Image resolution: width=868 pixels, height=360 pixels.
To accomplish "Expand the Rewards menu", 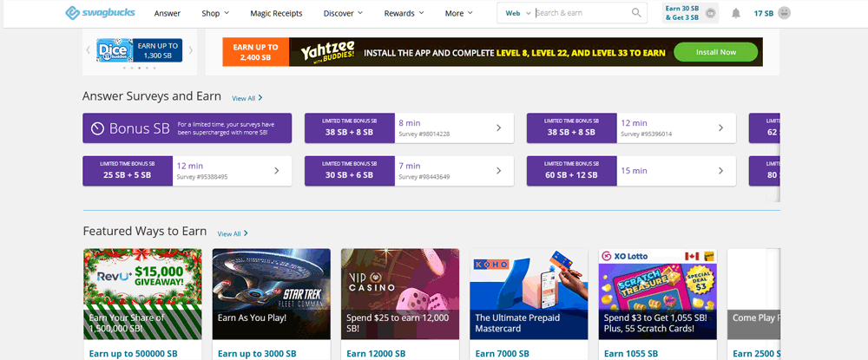I will [x=404, y=13].
